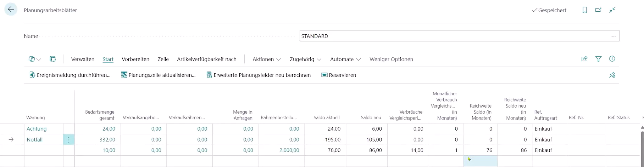Open the Achtung warning link
644x167 pixels.
(x=37, y=129)
